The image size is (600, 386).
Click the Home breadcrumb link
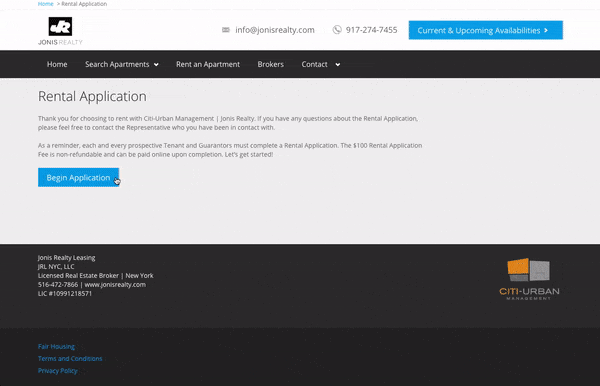pyautogui.click(x=46, y=4)
